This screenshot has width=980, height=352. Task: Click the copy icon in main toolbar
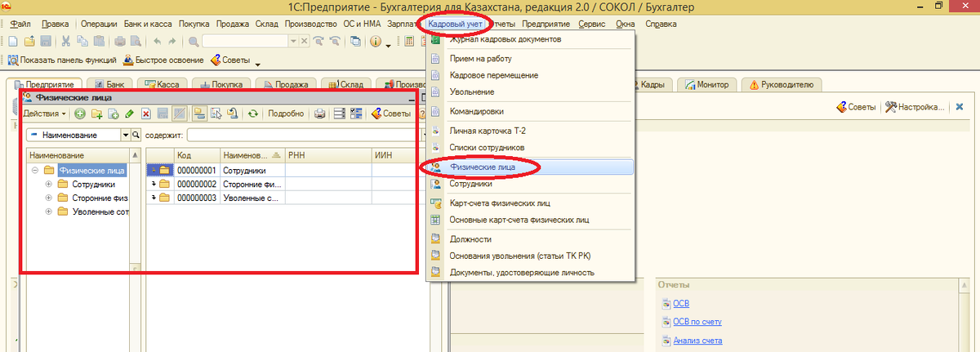point(82,41)
